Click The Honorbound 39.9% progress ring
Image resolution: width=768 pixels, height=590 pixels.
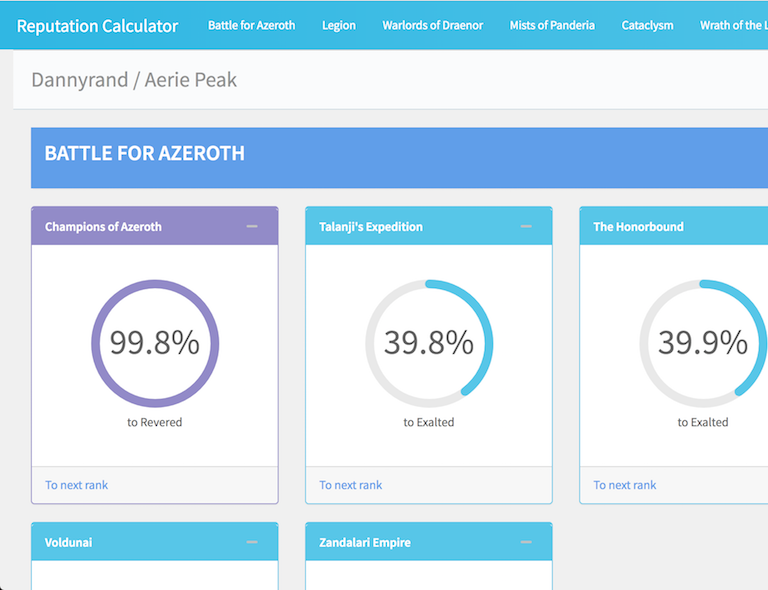pyautogui.click(x=703, y=343)
